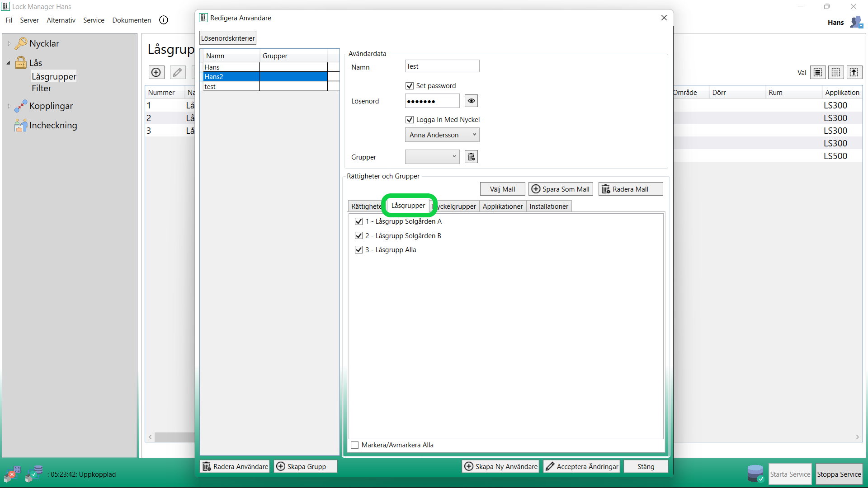Viewport: 868px width, 488px height.
Task: Click the Lösenordskriterier button
Action: click(228, 38)
